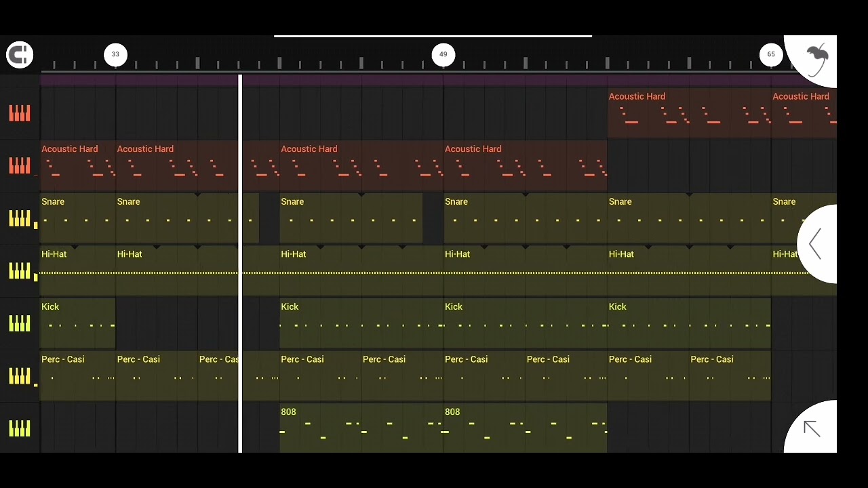
Task: Expand the side panel with the left chevron
Action: (x=816, y=244)
